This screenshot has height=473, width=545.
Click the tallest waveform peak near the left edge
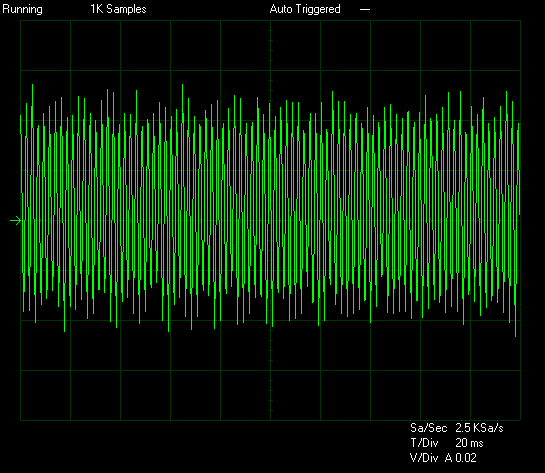coord(32,86)
